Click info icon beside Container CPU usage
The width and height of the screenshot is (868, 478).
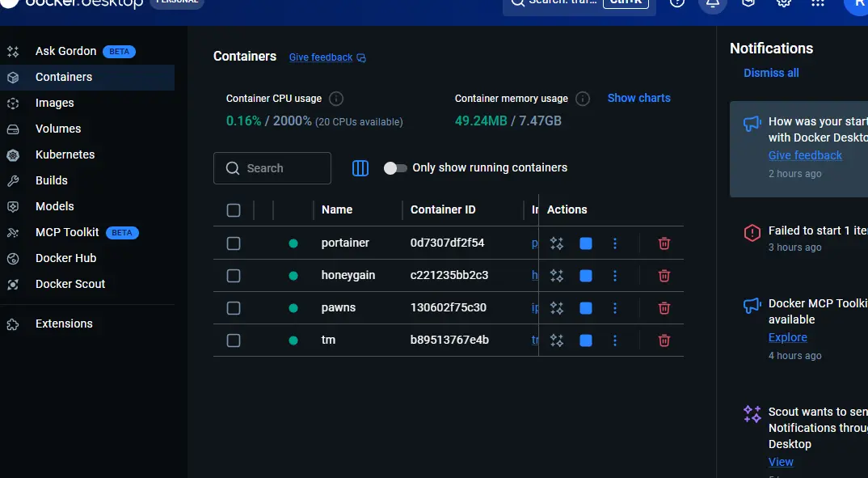coord(336,99)
